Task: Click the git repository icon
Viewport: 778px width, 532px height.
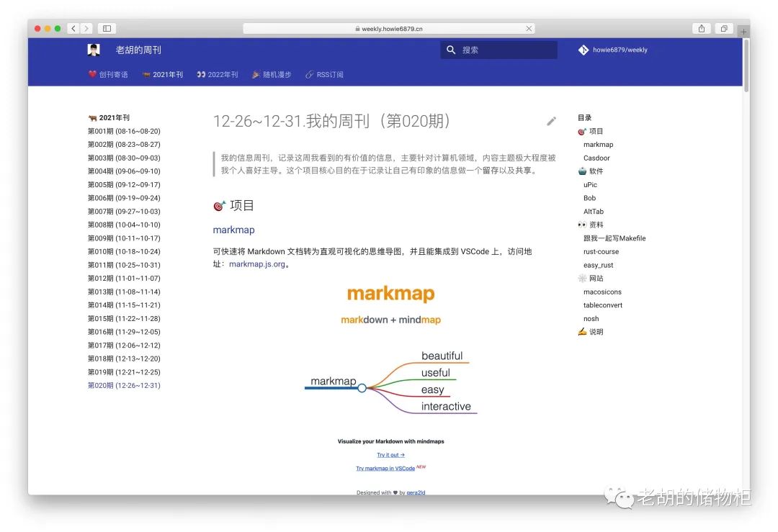Action: click(583, 50)
